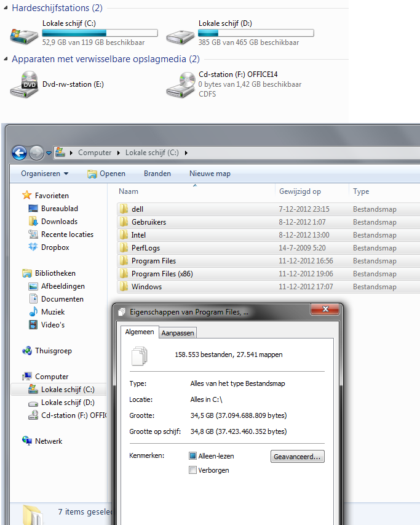Toggle the Verborgen checkbox
Viewport: 420px width, 525px height.
coord(192,470)
